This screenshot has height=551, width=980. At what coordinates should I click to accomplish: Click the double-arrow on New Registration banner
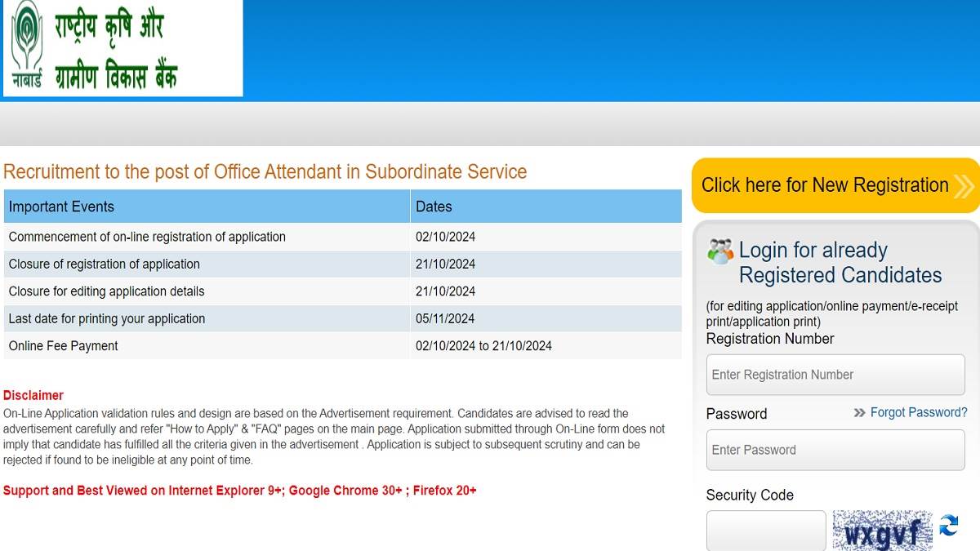[x=964, y=186]
